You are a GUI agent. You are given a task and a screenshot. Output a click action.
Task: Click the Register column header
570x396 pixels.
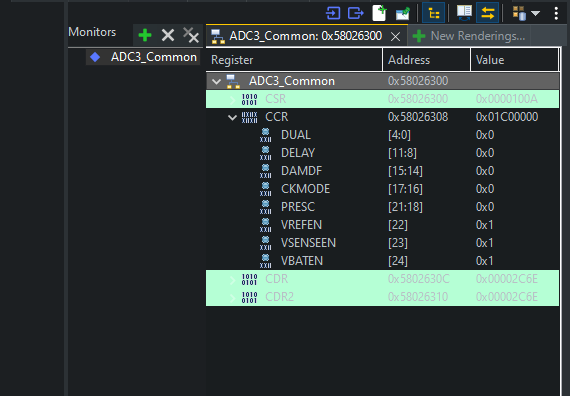tap(294, 60)
